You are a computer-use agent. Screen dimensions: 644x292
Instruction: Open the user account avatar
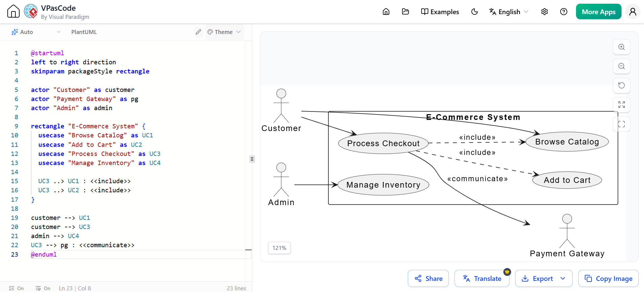[633, 12]
